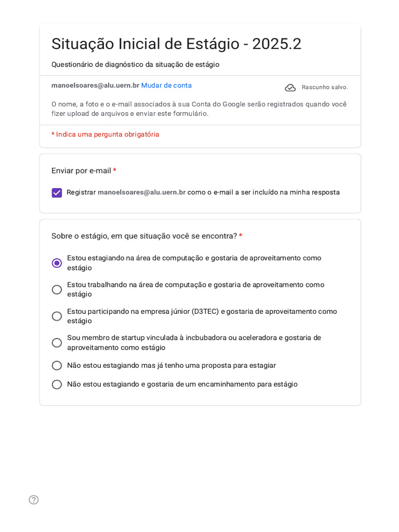Click the cloud draft-saved icon
This screenshot has width=399, height=532.
coord(290,87)
